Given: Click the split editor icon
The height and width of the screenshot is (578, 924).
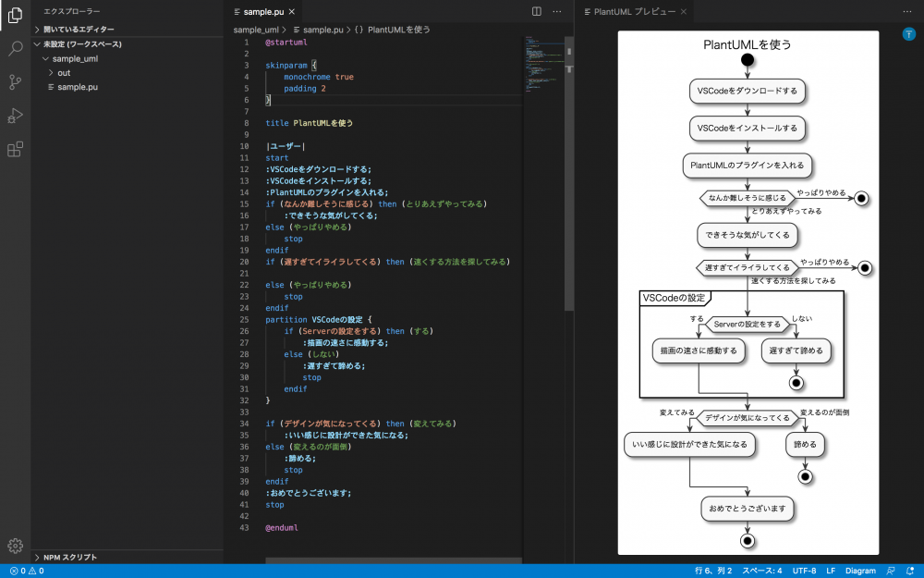Looking at the screenshot, I should 536,11.
